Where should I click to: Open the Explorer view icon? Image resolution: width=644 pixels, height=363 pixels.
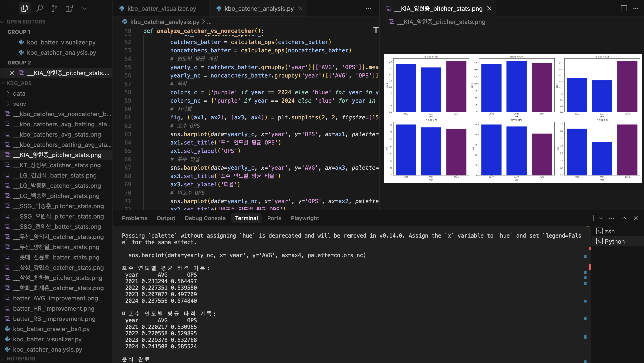(x=24, y=9)
